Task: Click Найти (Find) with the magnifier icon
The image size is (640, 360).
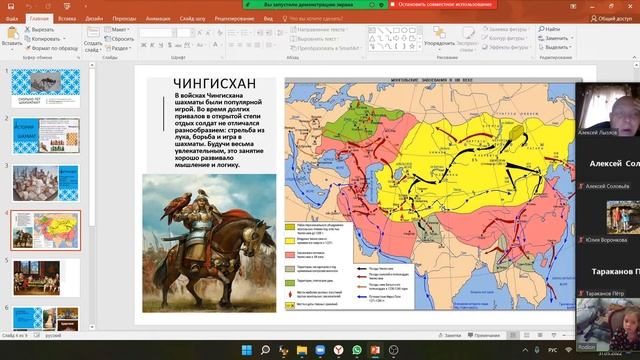Action: click(549, 29)
